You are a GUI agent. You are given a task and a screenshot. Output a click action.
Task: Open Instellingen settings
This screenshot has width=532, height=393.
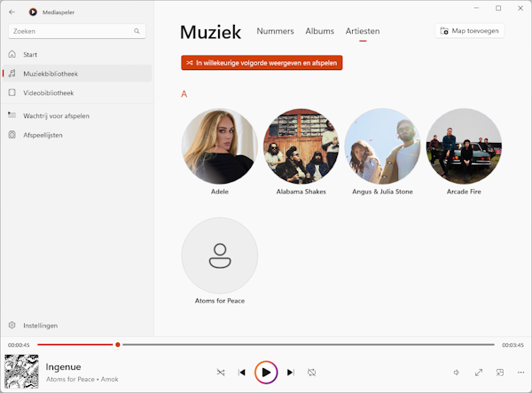pos(77,326)
